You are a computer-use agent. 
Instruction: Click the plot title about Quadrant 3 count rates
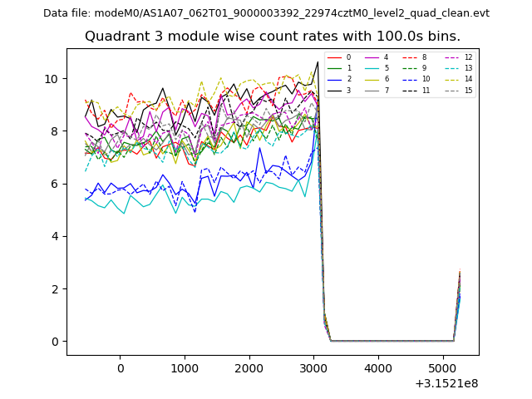point(273,37)
